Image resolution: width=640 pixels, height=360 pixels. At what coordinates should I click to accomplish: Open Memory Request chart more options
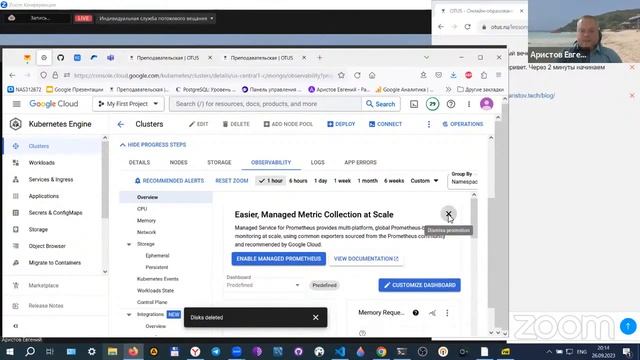447,313
